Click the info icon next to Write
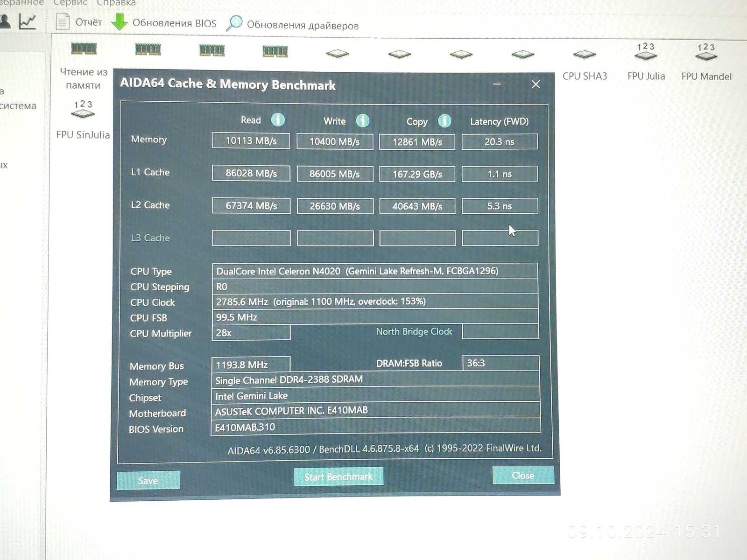The image size is (747, 560). click(363, 121)
